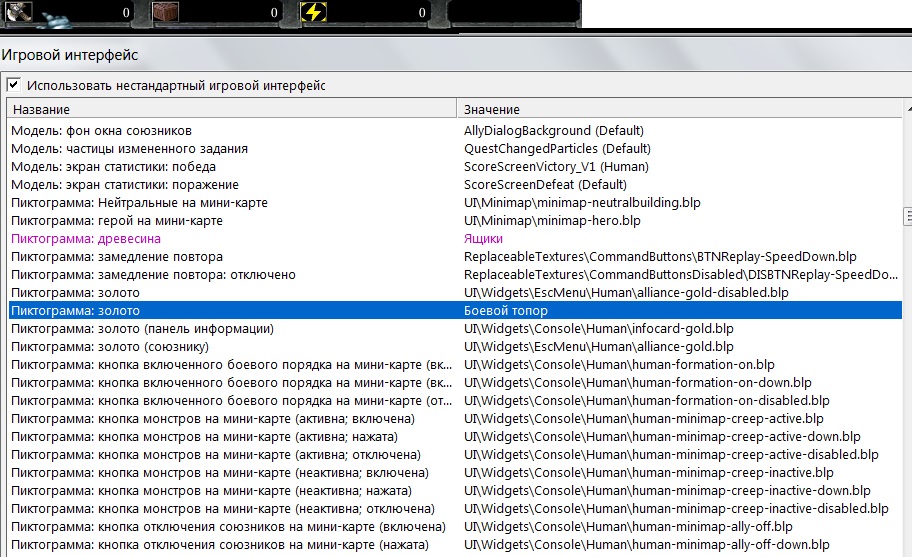Click value 'human-minimap-creep-active-down.blp'
Screen dimensions: 912x557
pos(662,437)
